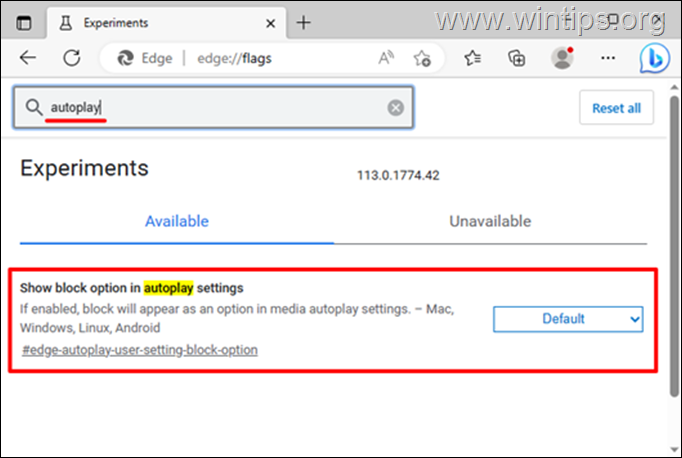This screenshot has width=682, height=458.
Task: Open Bing chat sidebar
Action: tap(654, 58)
